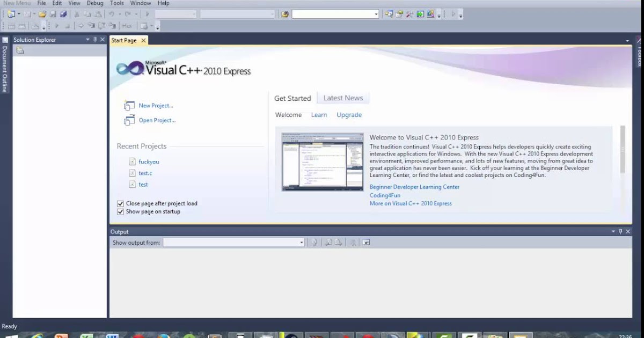Select the Get Started tab
The height and width of the screenshot is (338, 644).
(292, 98)
